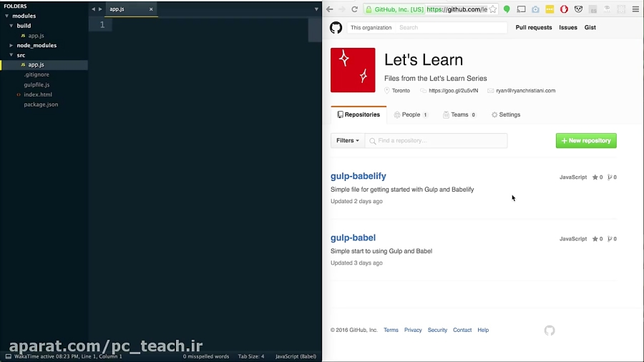Viewport: 644px width, 362px height.
Task: Click the fork count for gulp-babel
Action: coord(612,239)
